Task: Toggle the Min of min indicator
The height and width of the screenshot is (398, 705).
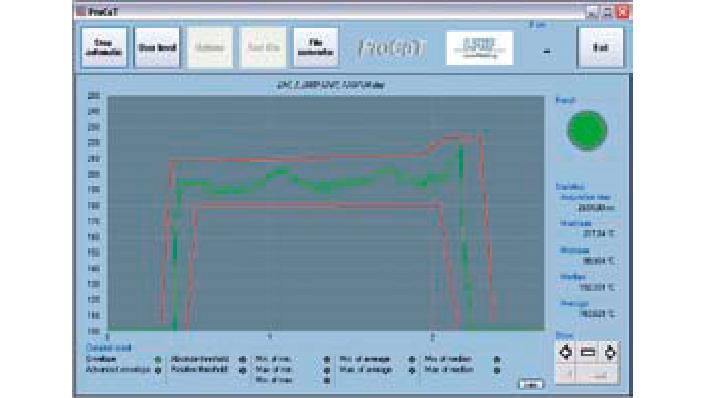Action: tap(327, 359)
